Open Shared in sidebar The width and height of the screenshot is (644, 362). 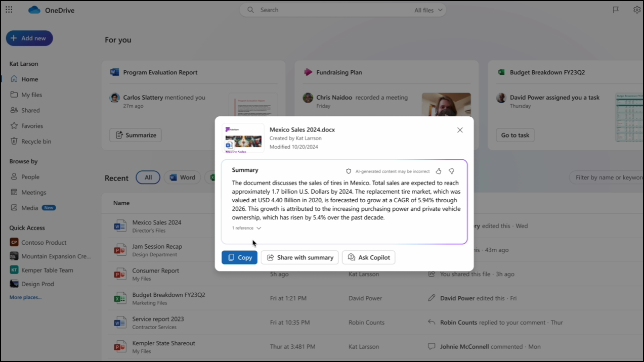tap(30, 110)
